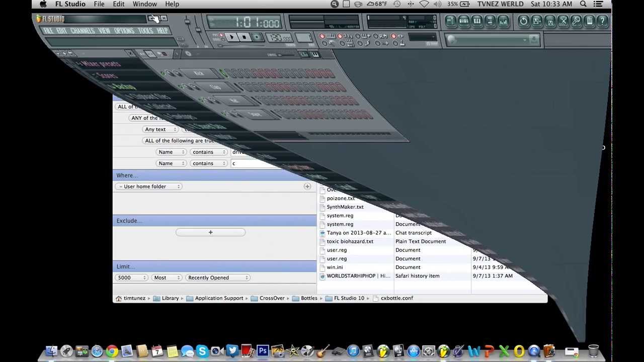Open Skype from the Dock

[x=202, y=351]
